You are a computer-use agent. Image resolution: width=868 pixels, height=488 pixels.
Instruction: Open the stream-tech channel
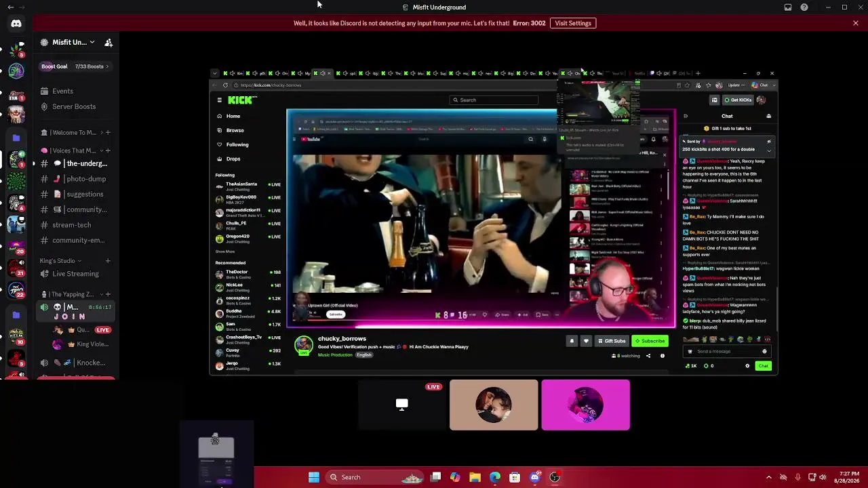tap(76, 225)
